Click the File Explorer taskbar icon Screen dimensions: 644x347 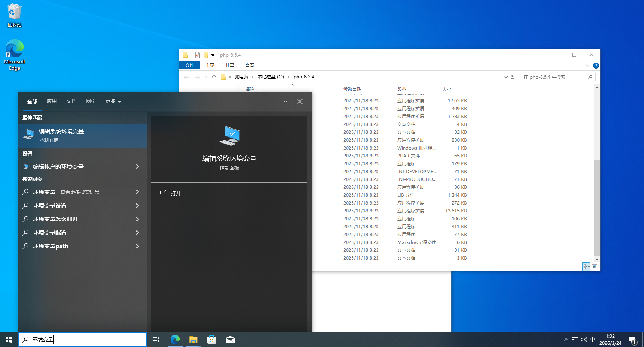click(x=193, y=340)
